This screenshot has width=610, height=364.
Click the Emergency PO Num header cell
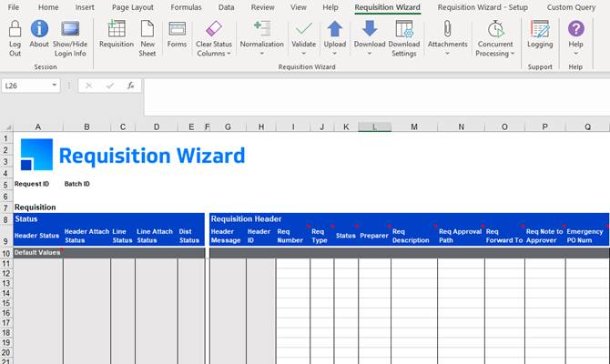pyautogui.click(x=587, y=236)
